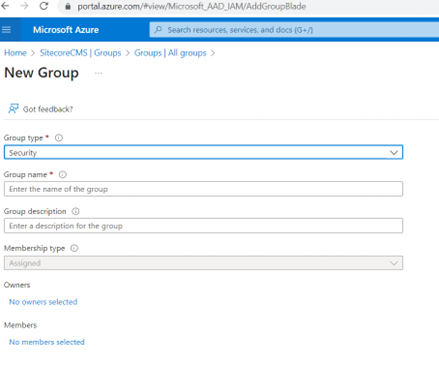Click the No owners selected link
439x365 pixels.
pyautogui.click(x=43, y=302)
